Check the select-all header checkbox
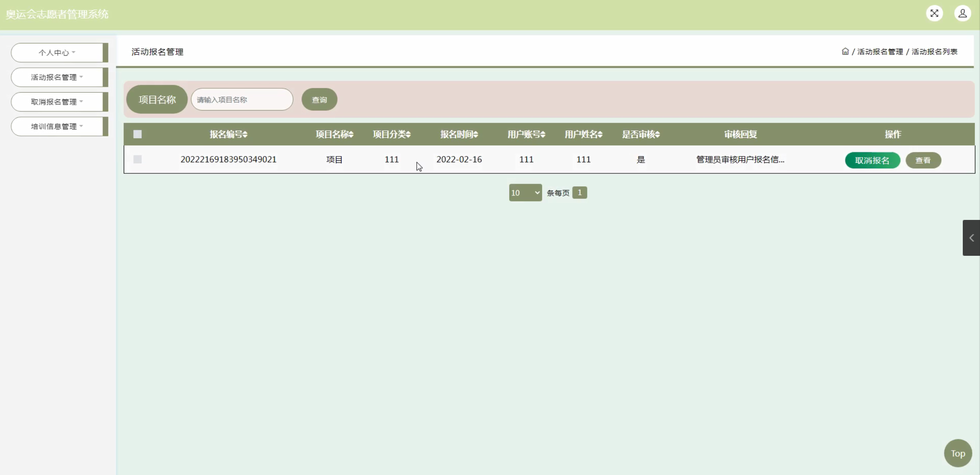Screen dimensions: 980x475 [x=137, y=134]
